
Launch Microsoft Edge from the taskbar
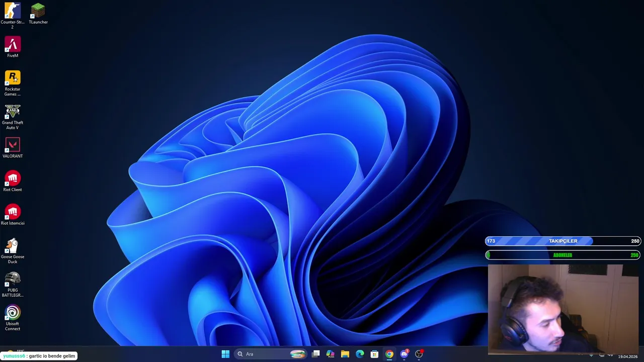click(360, 354)
